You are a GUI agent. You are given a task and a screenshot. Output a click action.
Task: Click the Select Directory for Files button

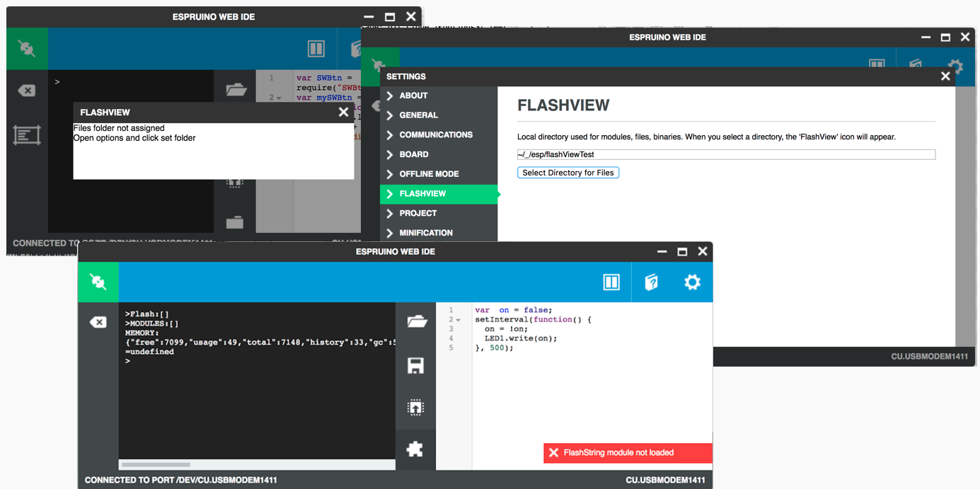pos(568,173)
